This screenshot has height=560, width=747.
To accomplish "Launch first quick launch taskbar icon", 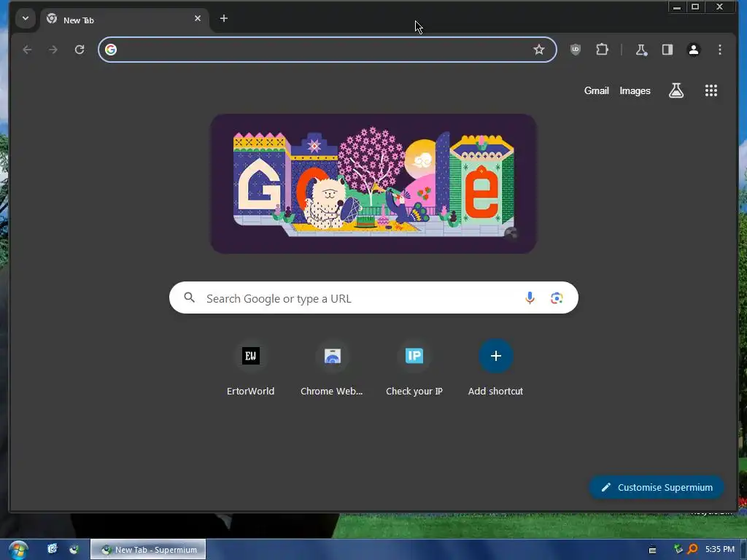I will [53, 549].
